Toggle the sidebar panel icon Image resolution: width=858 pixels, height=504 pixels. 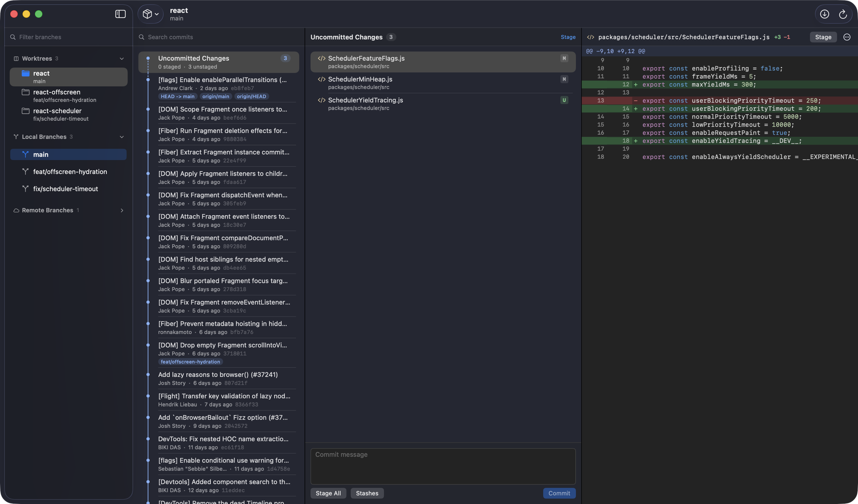coord(120,14)
